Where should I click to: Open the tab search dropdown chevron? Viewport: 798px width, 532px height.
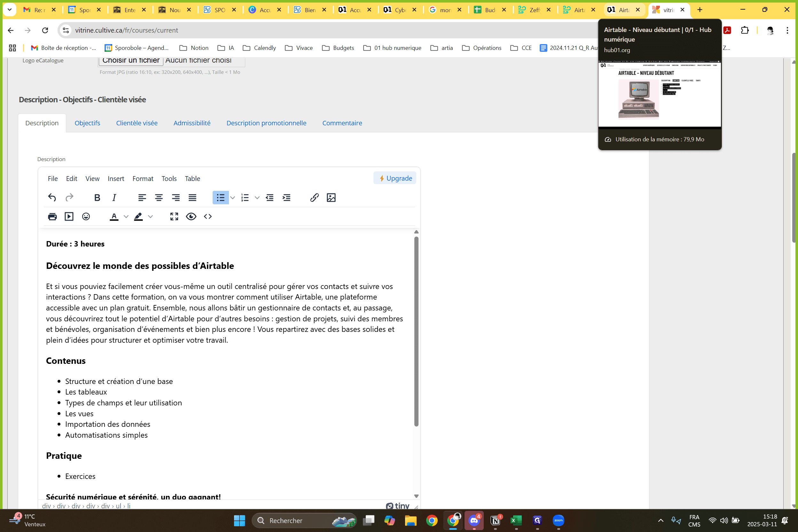[10, 10]
